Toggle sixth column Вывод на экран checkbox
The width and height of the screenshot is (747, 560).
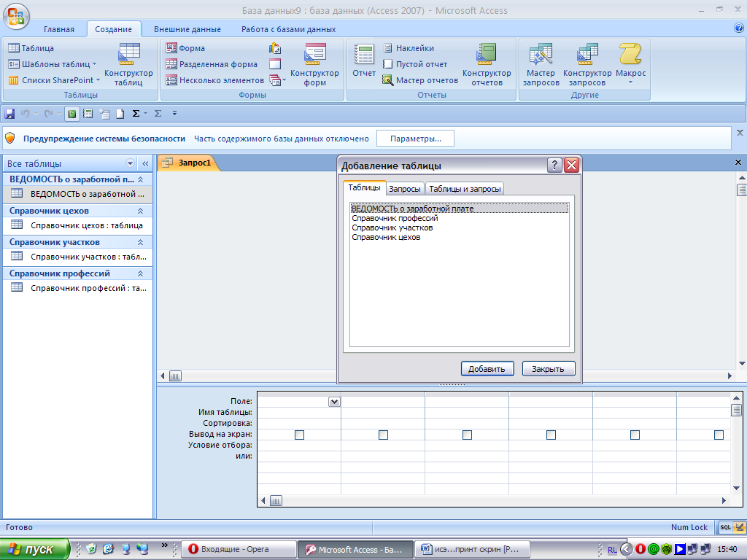[719, 435]
